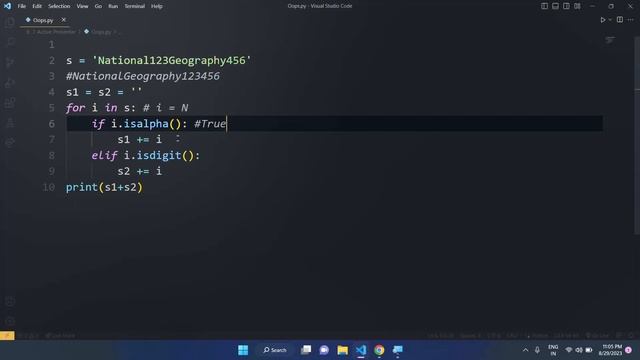The width and height of the screenshot is (640, 360).
Task: Close the Oops.py tab
Action: tap(63, 20)
